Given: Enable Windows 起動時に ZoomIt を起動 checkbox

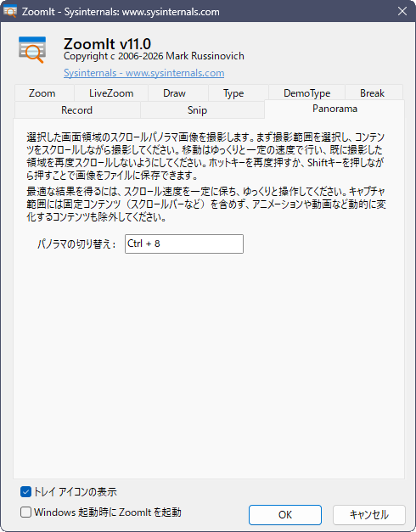Looking at the screenshot, I should (x=25, y=512).
